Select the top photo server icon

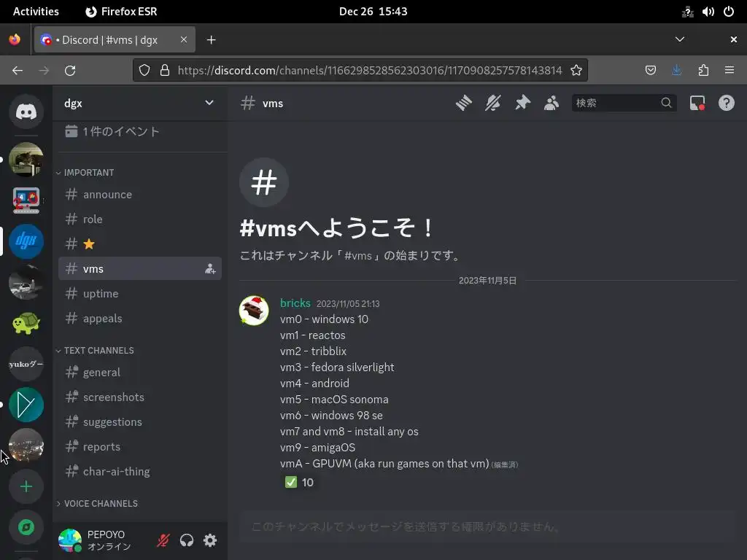(x=26, y=159)
